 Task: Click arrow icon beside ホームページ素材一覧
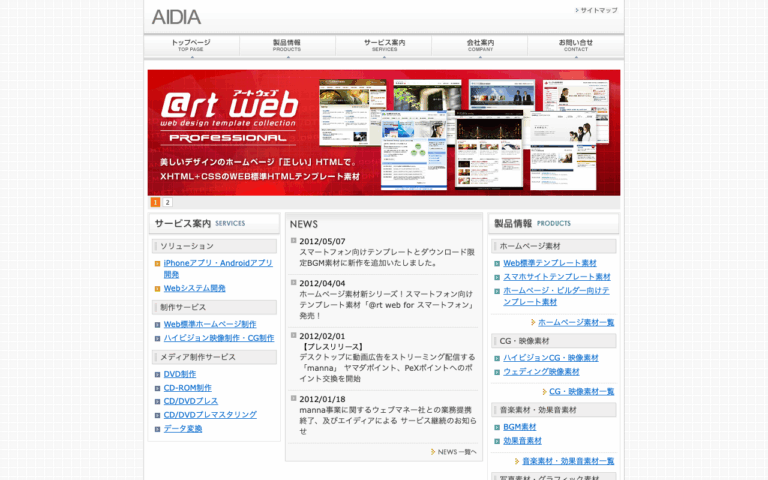pyautogui.click(x=533, y=322)
